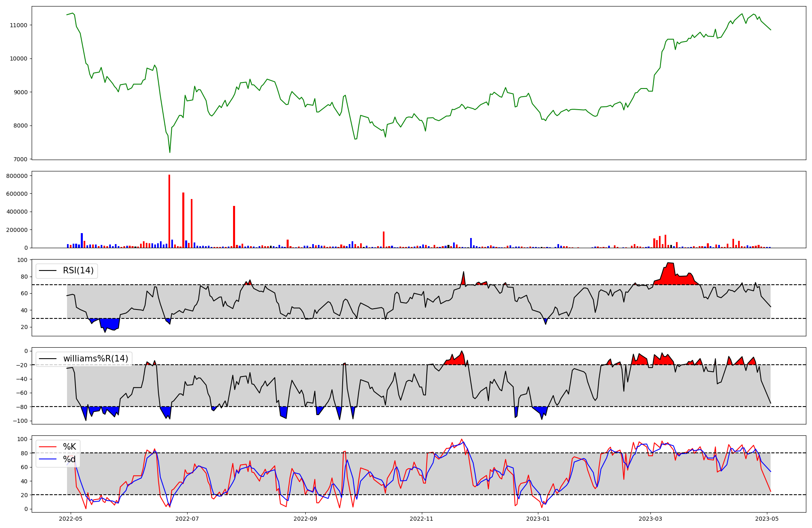Viewport: 812px width, 528px height.
Task: Select the %d legend entry text
Action: [x=69, y=459]
